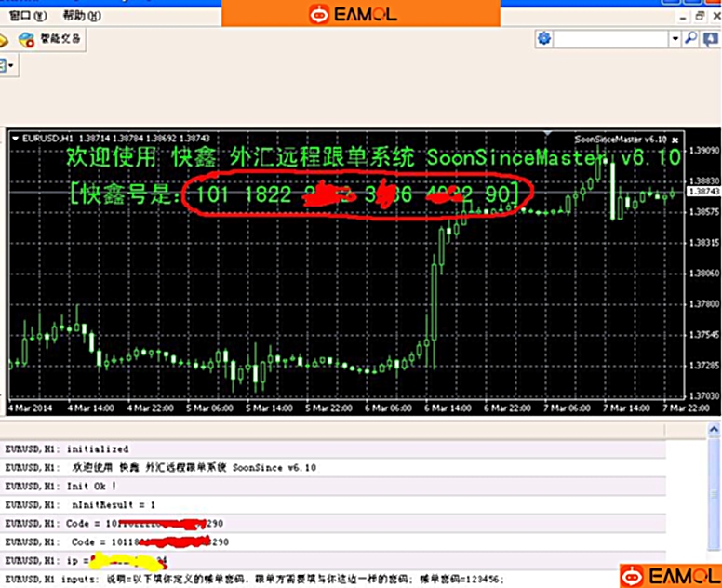Click the 1.38743 current price marker
The image size is (722, 588).
(702, 191)
